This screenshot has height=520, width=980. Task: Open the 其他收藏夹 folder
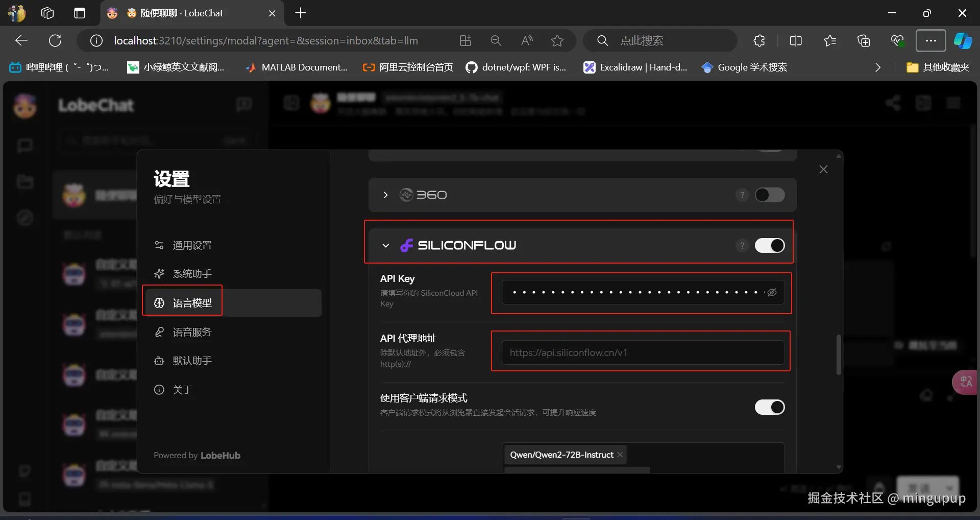938,67
